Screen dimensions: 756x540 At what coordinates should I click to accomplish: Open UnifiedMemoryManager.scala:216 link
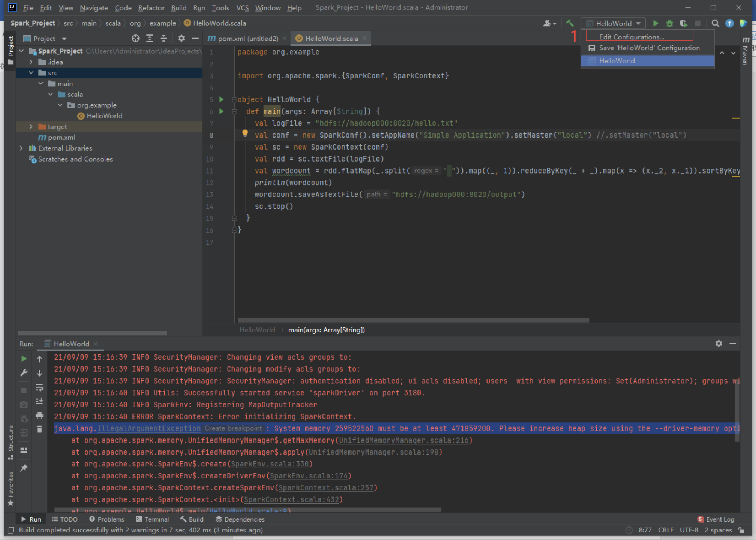pos(403,440)
